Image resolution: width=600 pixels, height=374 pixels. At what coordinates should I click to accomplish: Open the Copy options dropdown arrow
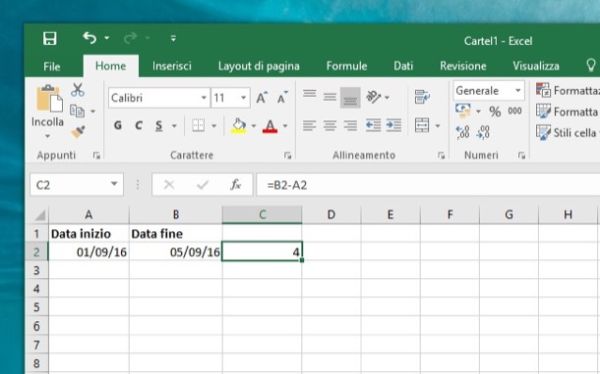click(x=93, y=111)
